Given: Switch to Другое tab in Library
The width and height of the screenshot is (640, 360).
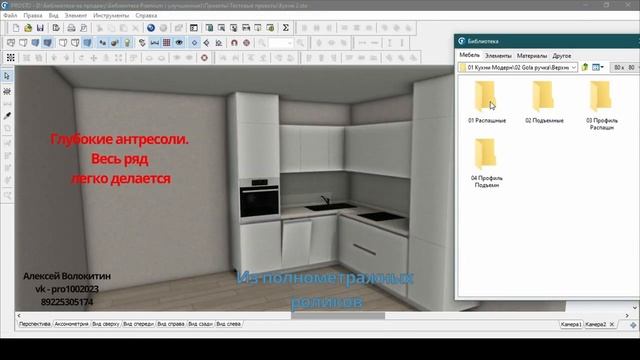Looking at the screenshot, I should point(562,56).
